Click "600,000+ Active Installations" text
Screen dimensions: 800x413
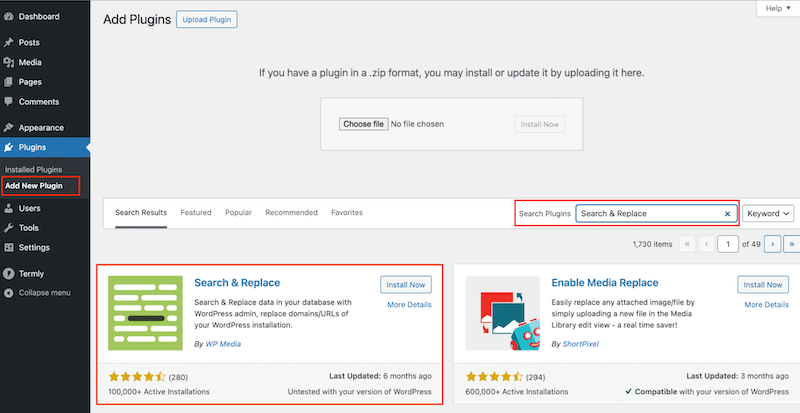[517, 392]
